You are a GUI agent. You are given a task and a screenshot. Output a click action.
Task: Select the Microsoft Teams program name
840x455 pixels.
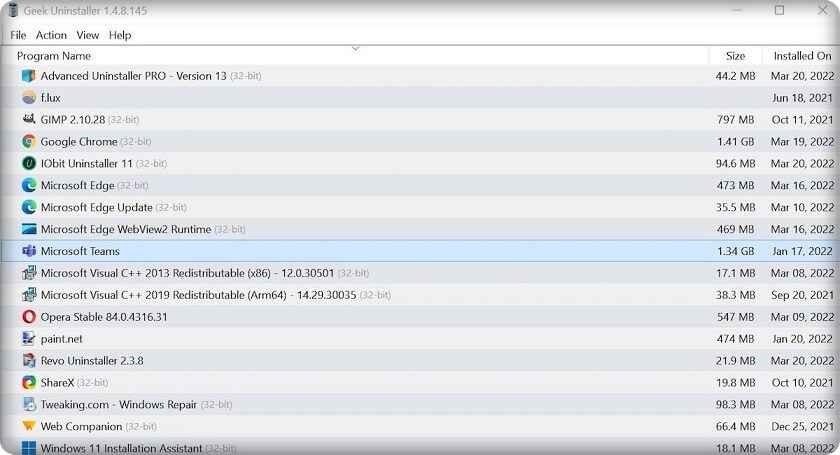(x=80, y=251)
